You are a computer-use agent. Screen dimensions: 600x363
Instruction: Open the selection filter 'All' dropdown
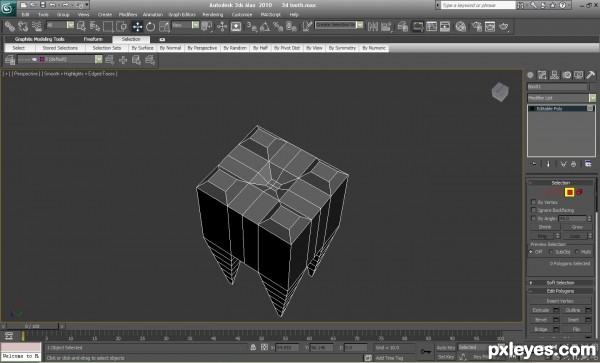click(x=70, y=25)
